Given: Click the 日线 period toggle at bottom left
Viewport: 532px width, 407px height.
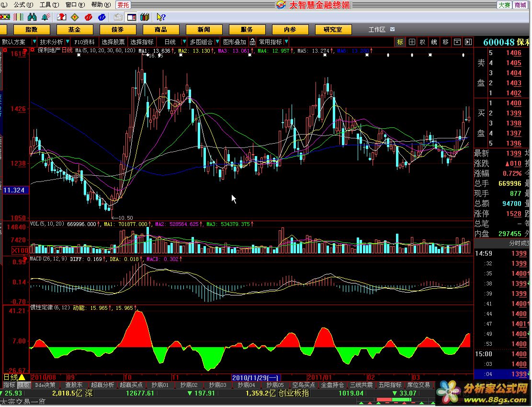Looking at the screenshot, I should (14, 377).
